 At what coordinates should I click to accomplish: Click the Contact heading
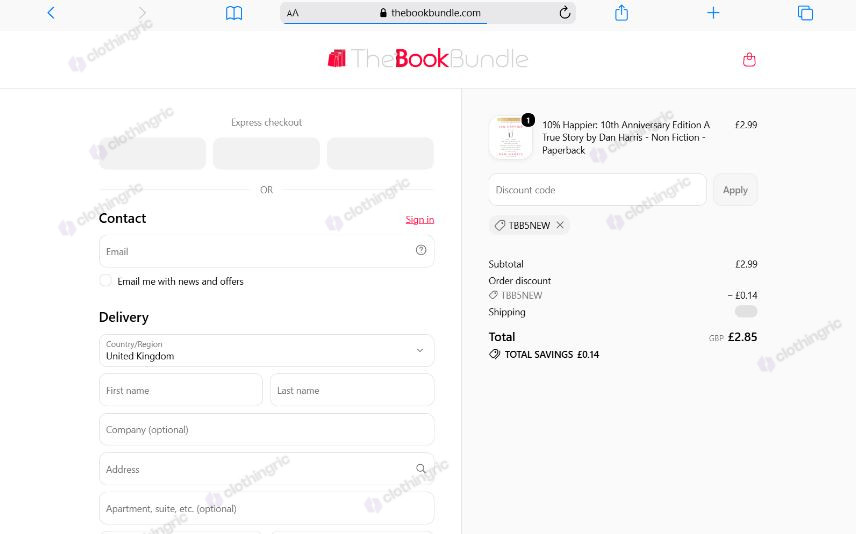point(122,218)
